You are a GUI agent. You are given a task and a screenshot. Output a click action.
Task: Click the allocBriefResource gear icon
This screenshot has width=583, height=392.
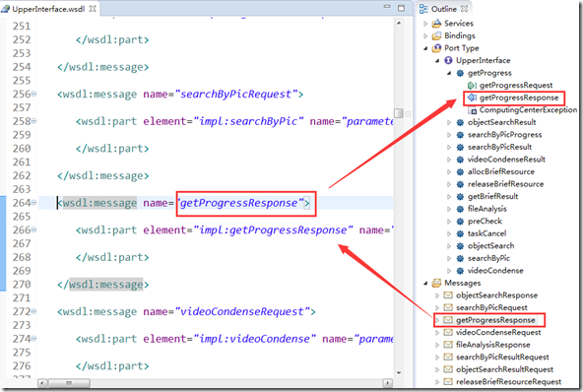click(x=460, y=171)
